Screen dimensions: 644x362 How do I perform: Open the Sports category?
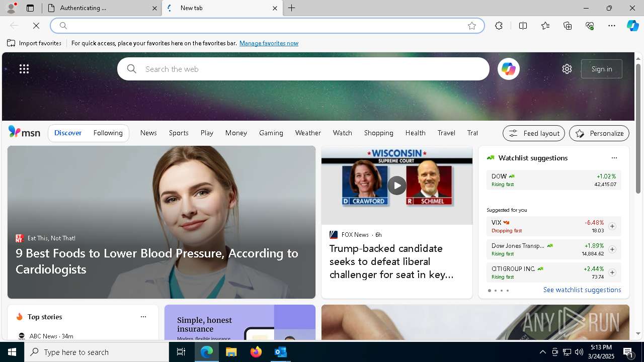(x=179, y=133)
